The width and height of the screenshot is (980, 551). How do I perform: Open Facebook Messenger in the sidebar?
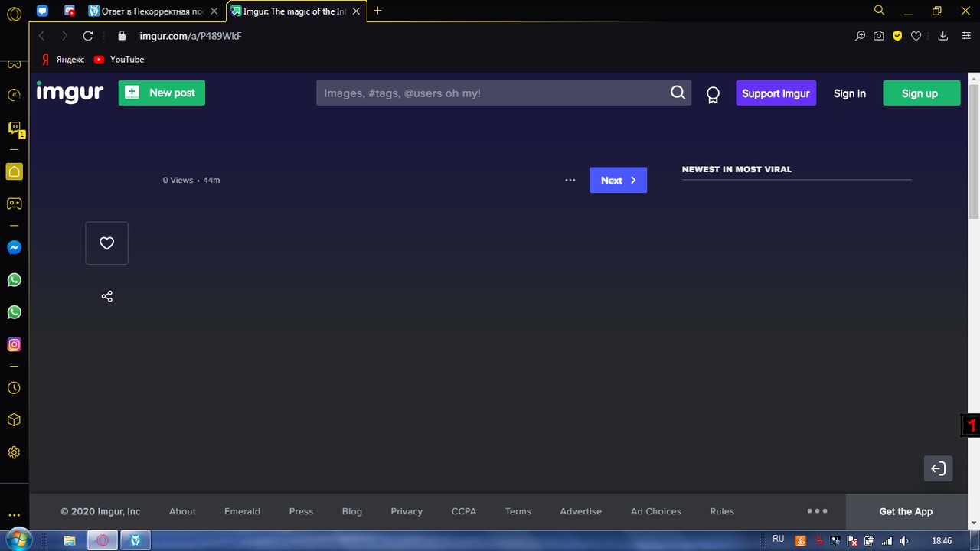coord(14,248)
